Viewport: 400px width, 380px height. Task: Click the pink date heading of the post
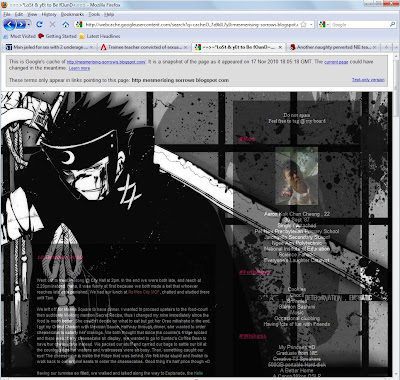coord(60,257)
